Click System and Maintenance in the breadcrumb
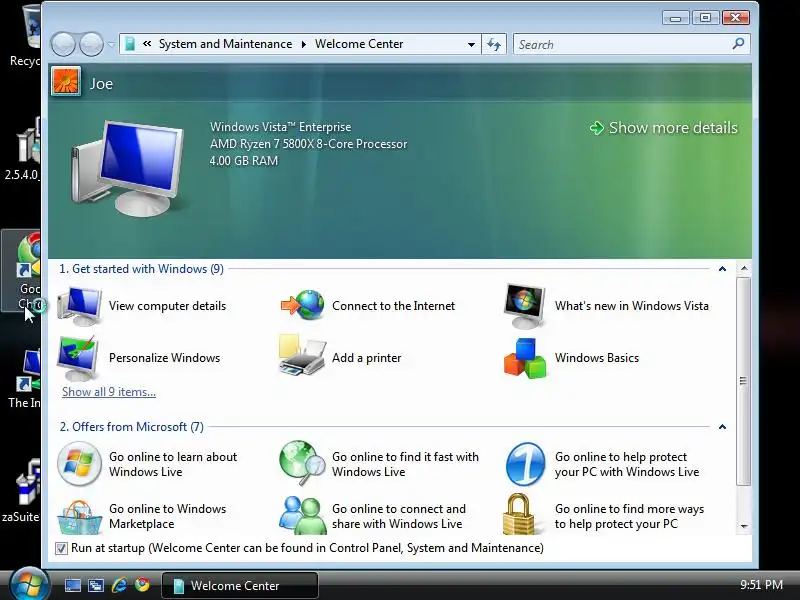800x600 pixels. pyautogui.click(x=226, y=44)
